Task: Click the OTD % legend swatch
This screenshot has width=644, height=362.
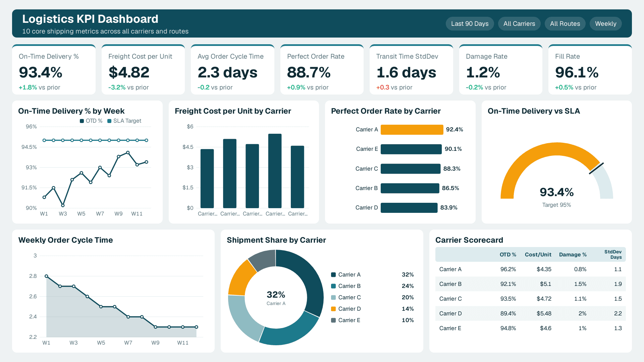Action: (82, 121)
